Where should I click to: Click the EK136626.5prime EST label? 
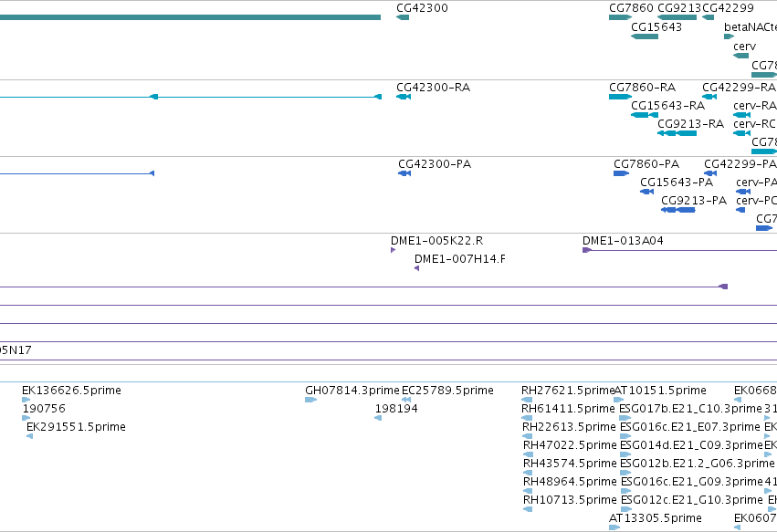[x=71, y=391]
